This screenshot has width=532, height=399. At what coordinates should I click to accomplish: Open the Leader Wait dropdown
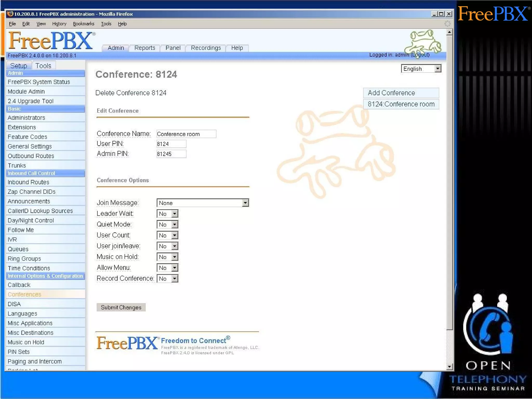click(168, 214)
